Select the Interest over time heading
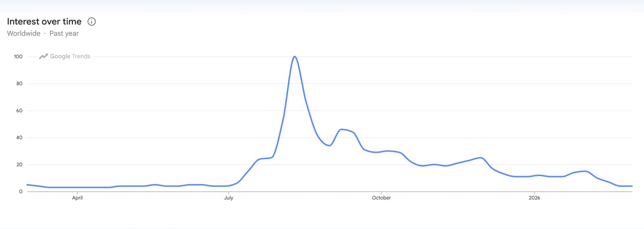This screenshot has height=229, width=644. [44, 22]
